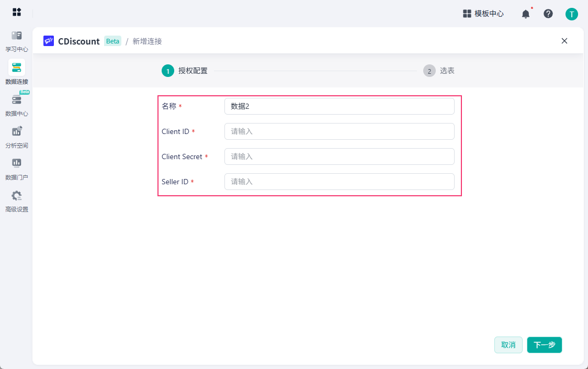Viewport: 588px width, 369px height.
Task: Focus the Client Secret input field
Action: [340, 156]
